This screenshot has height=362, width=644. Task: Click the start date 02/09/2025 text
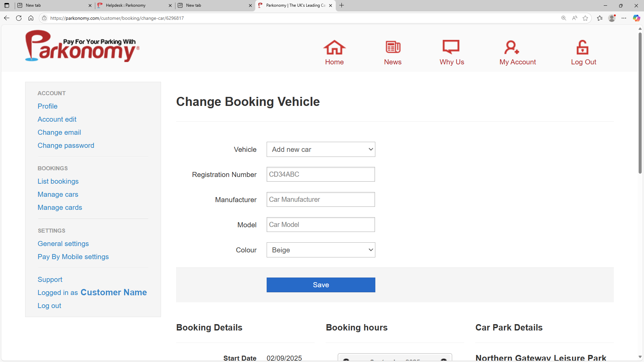(284, 358)
